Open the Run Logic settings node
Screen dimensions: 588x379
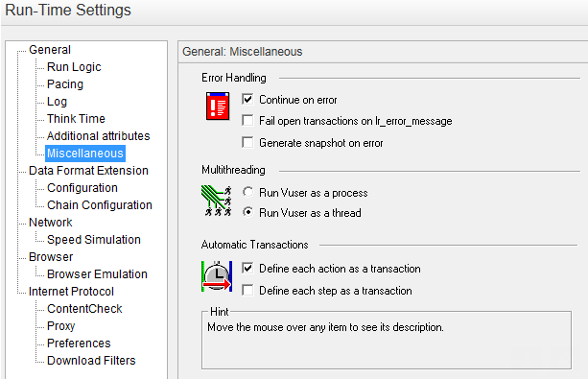pyautogui.click(x=74, y=67)
